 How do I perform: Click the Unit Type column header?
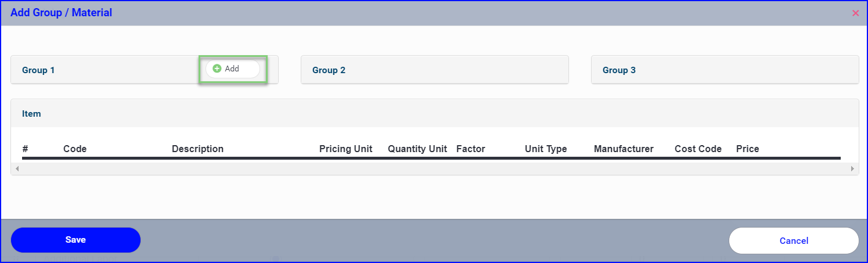tap(546, 149)
